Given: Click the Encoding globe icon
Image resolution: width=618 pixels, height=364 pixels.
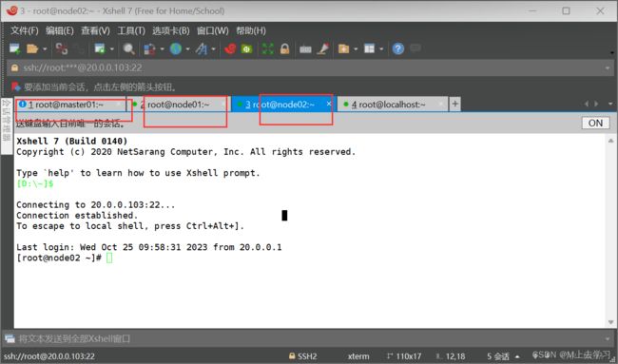Looking at the screenshot, I should [x=176, y=48].
